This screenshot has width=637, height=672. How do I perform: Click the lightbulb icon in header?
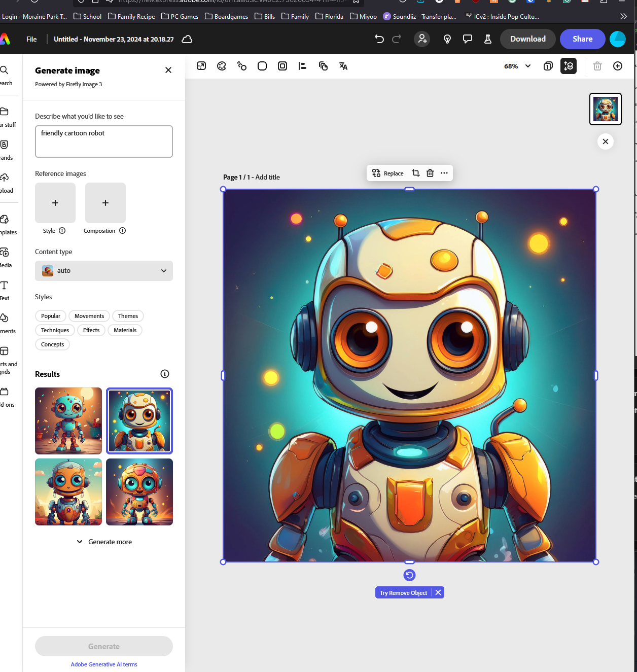(447, 39)
